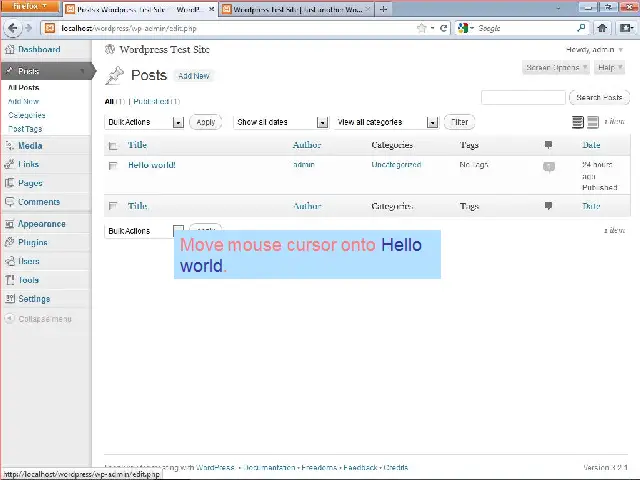The image size is (640, 480).
Task: Sort by Title column header
Action: point(138,145)
